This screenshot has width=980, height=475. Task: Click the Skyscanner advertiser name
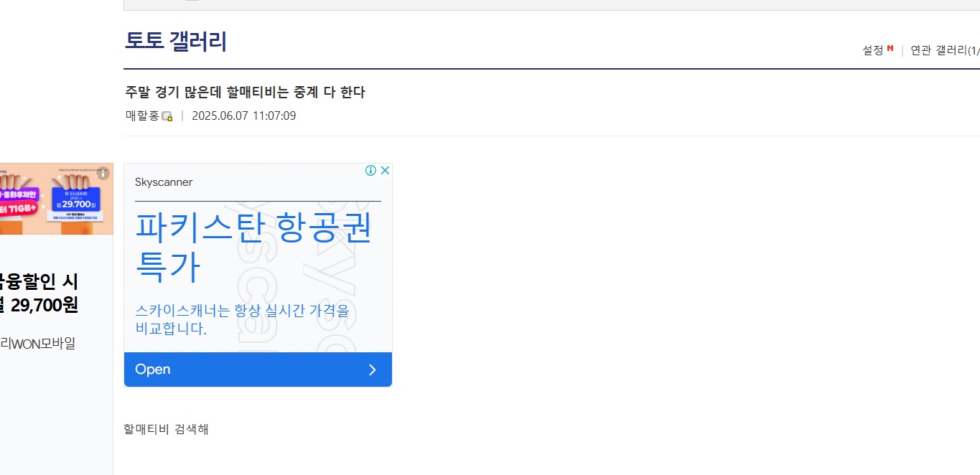(164, 182)
